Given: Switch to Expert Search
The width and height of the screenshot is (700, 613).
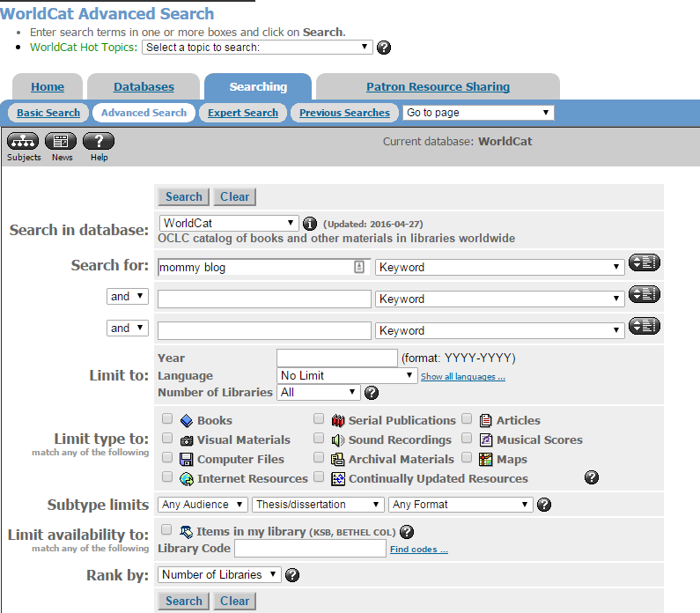Looking at the screenshot, I should click(243, 113).
